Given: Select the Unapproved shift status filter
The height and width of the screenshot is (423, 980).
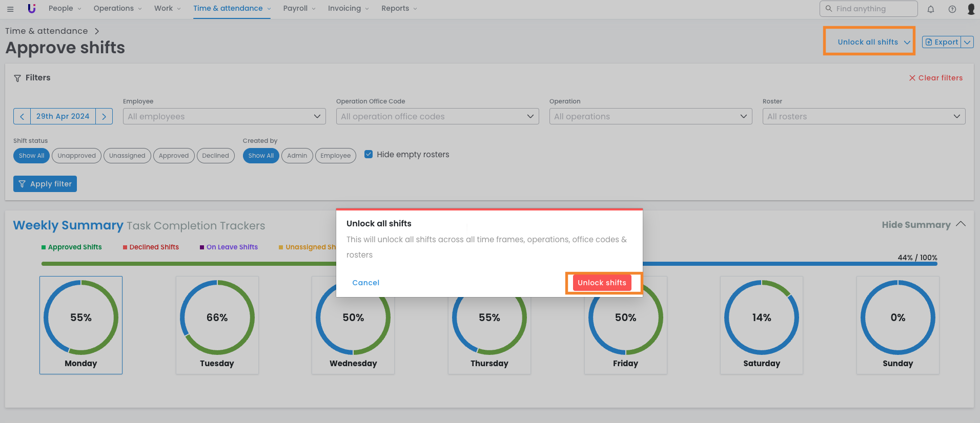Looking at the screenshot, I should (76, 156).
